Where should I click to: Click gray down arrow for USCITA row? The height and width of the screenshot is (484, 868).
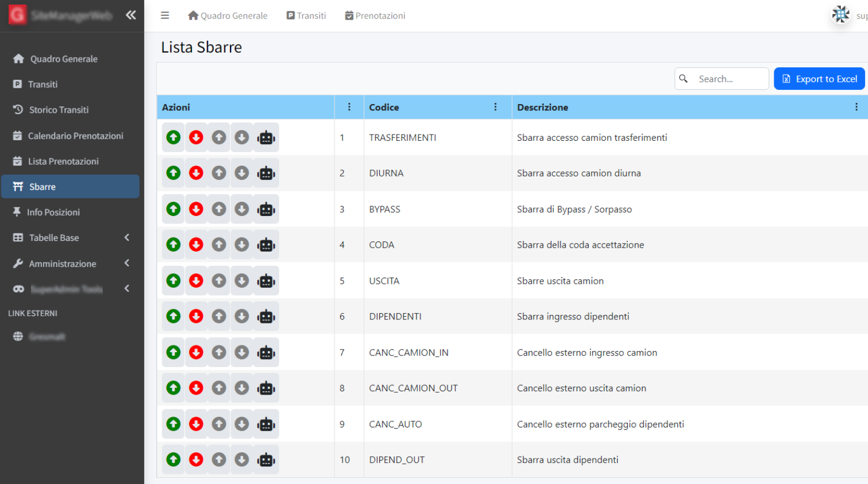click(242, 281)
